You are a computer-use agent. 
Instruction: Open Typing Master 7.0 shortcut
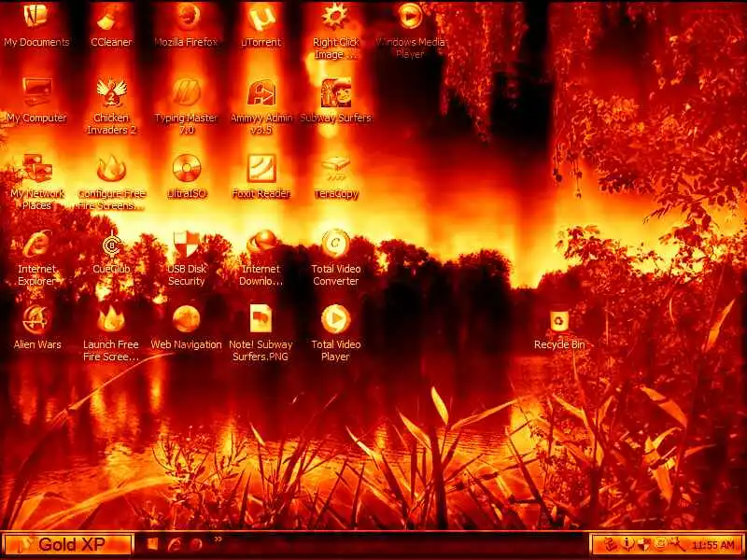pos(186,107)
